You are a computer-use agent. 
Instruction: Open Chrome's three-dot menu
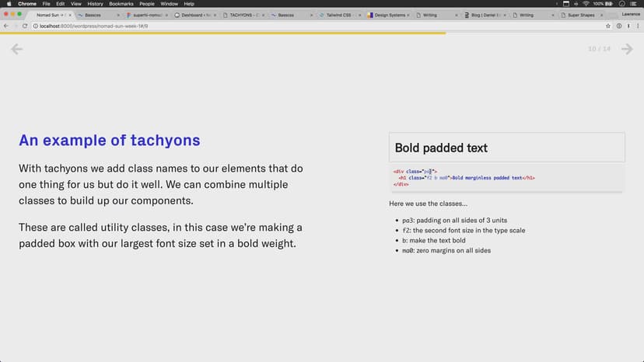point(636,26)
